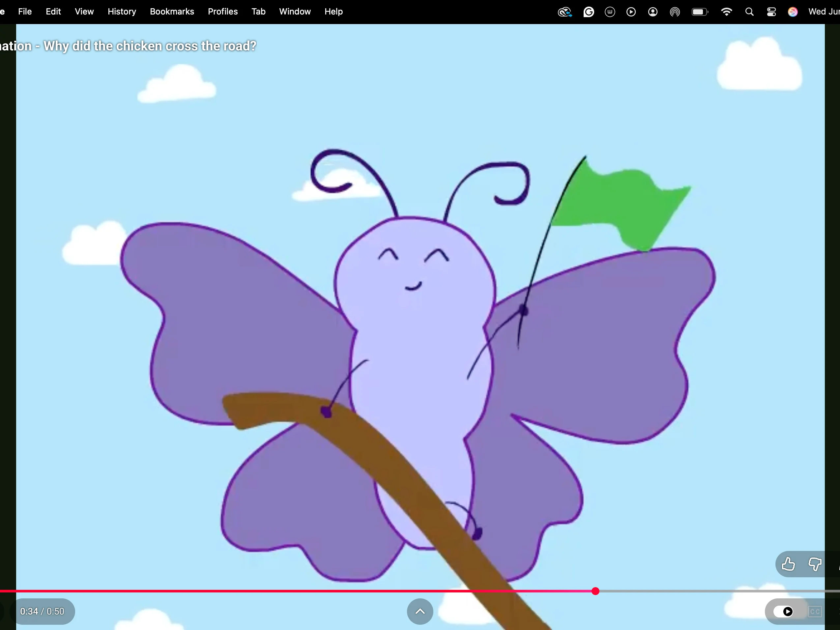Click the red playhead scrubber dot
The height and width of the screenshot is (630, 840).
tap(595, 591)
